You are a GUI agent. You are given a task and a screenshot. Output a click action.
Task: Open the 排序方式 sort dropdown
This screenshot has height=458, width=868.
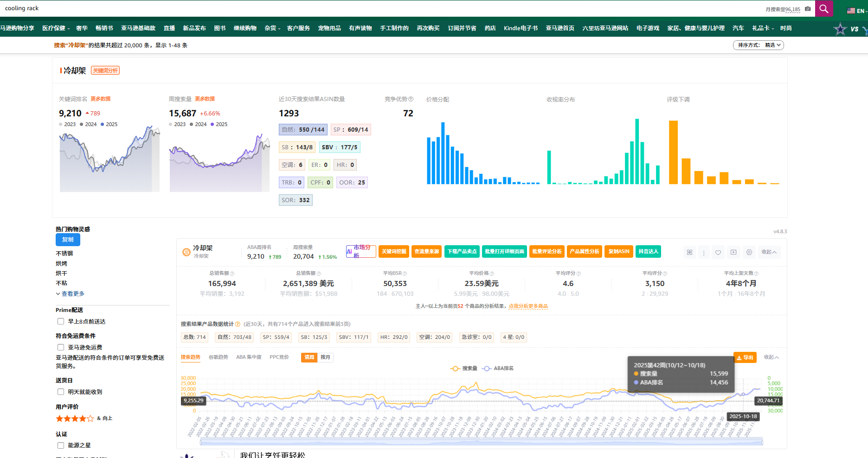pos(758,45)
